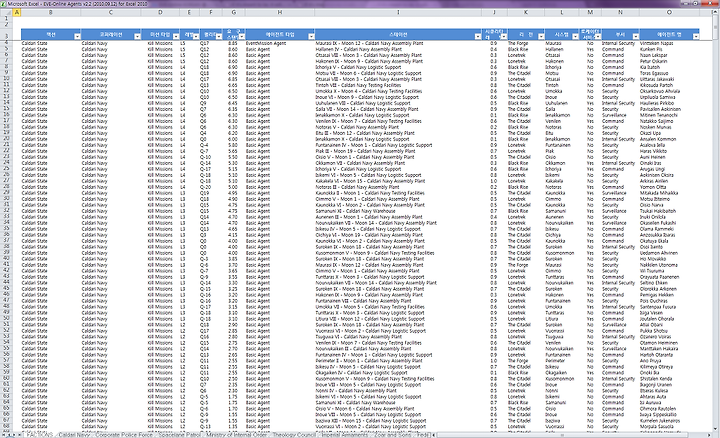Open the filter dropdown in column E header

[x=196, y=36]
